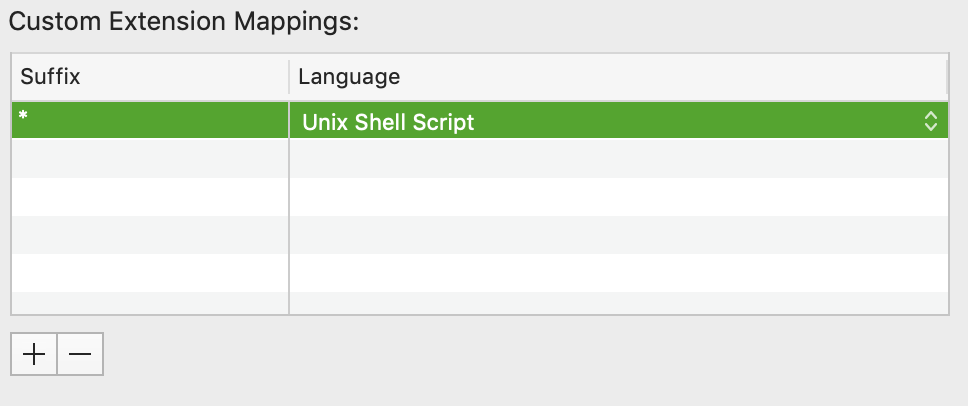Click the bottom partially visible row's Suffix cell
Screen dimensions: 968x406
coord(150,302)
